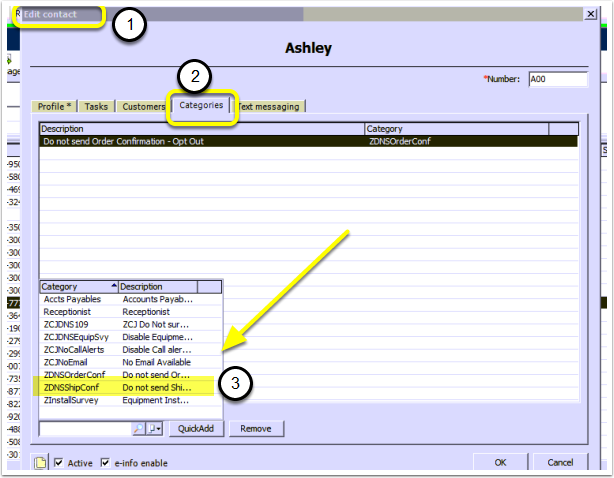Click into the Number input field
Image resolution: width=614 pixels, height=478 pixels.
tap(558, 79)
